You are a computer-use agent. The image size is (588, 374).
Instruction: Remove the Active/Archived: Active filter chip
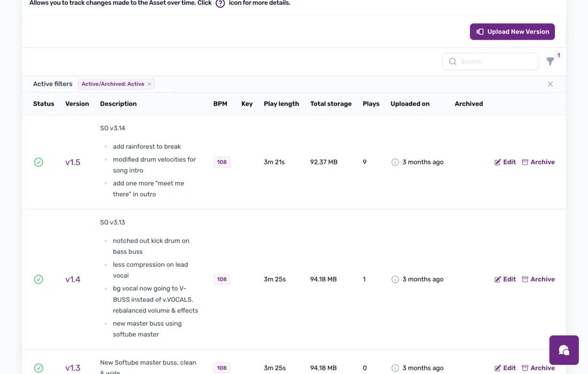(150, 84)
